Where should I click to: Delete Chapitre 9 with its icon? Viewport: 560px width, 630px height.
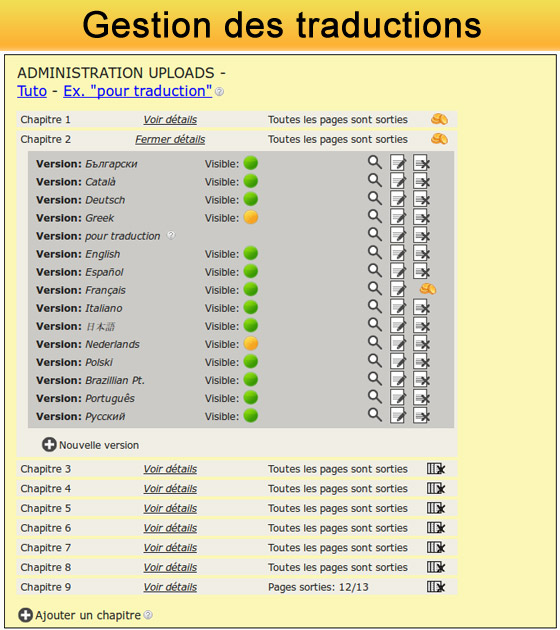coord(436,587)
